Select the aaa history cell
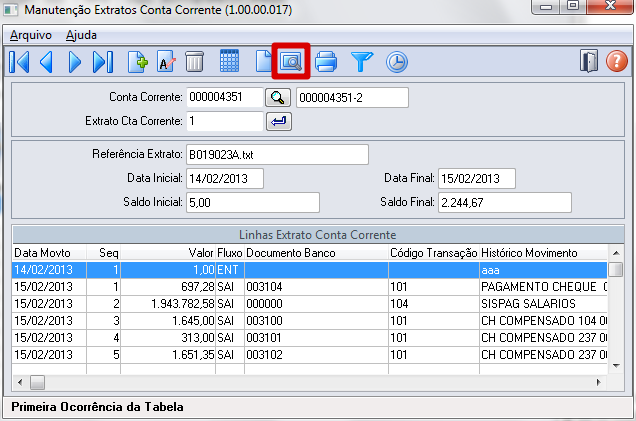The height and width of the screenshot is (421, 636). [543, 270]
